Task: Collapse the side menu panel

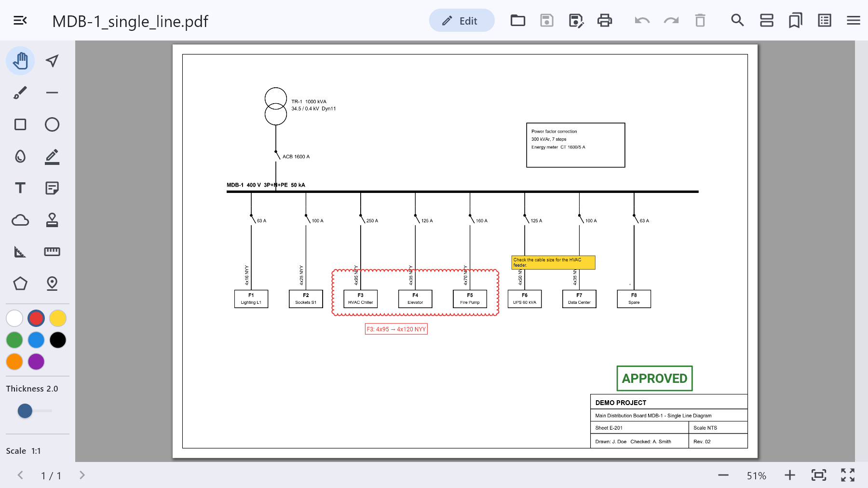Action: tap(20, 20)
